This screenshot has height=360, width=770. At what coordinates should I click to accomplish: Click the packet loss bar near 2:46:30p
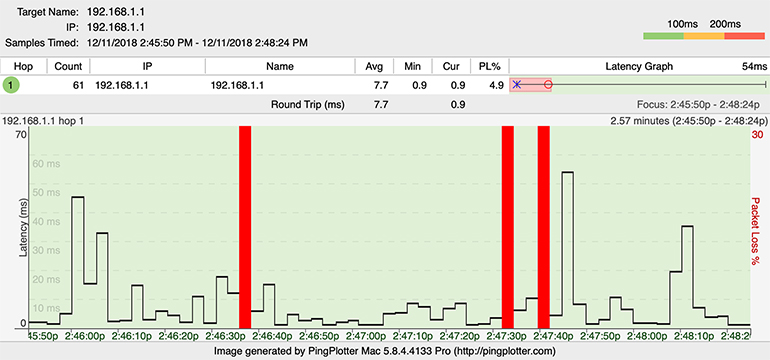245,227
